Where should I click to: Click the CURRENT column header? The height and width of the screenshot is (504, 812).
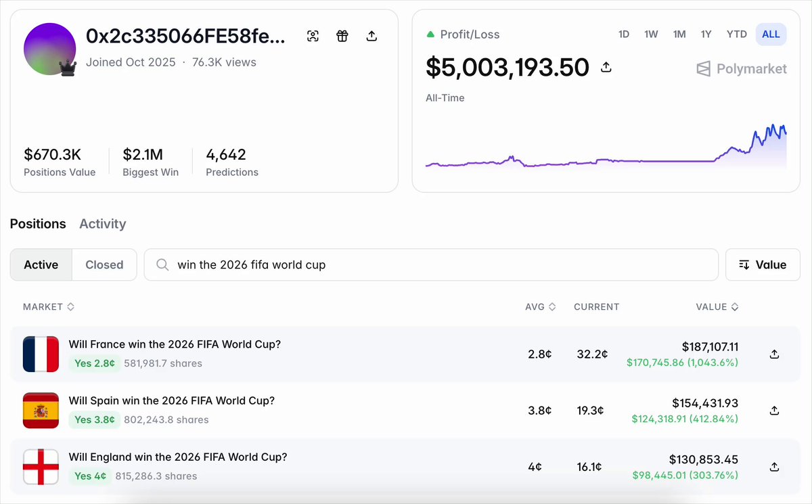pyautogui.click(x=596, y=306)
